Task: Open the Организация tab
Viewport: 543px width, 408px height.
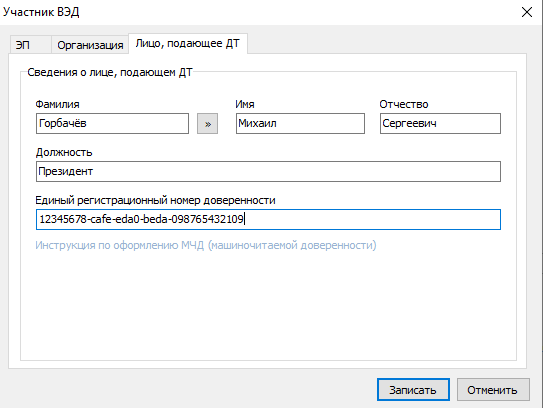Action: [x=90, y=45]
